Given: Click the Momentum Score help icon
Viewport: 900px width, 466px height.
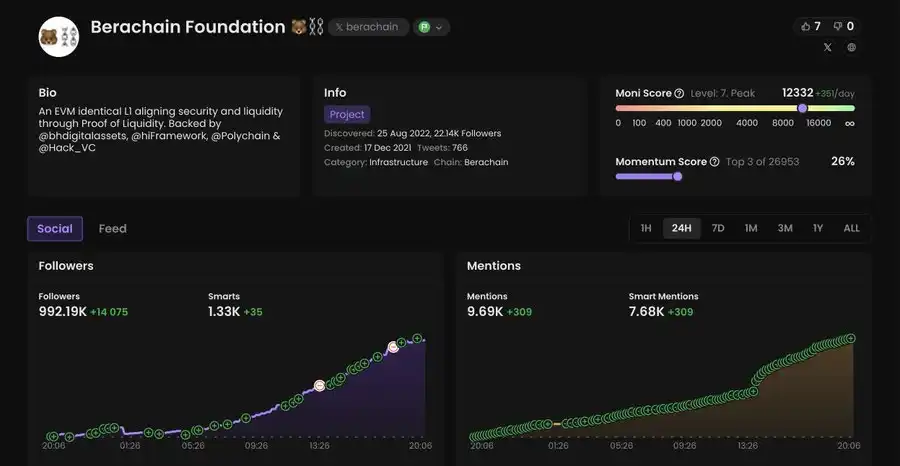Looking at the screenshot, I should point(714,162).
